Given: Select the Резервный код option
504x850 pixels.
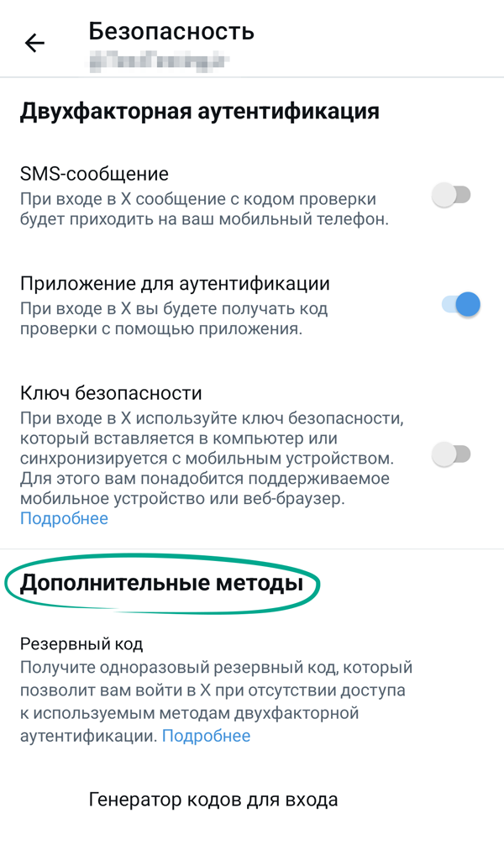Looking at the screenshot, I should (x=81, y=644).
